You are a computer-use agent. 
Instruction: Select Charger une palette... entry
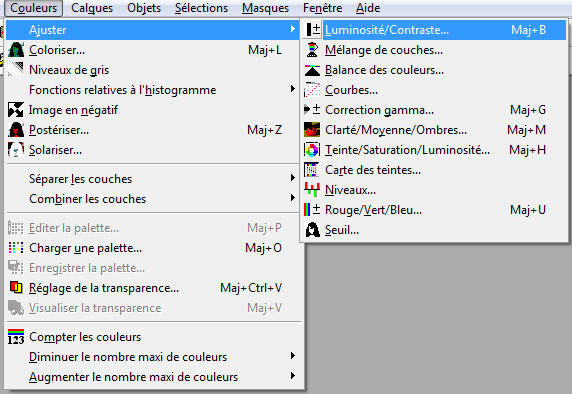pyautogui.click(x=153, y=248)
